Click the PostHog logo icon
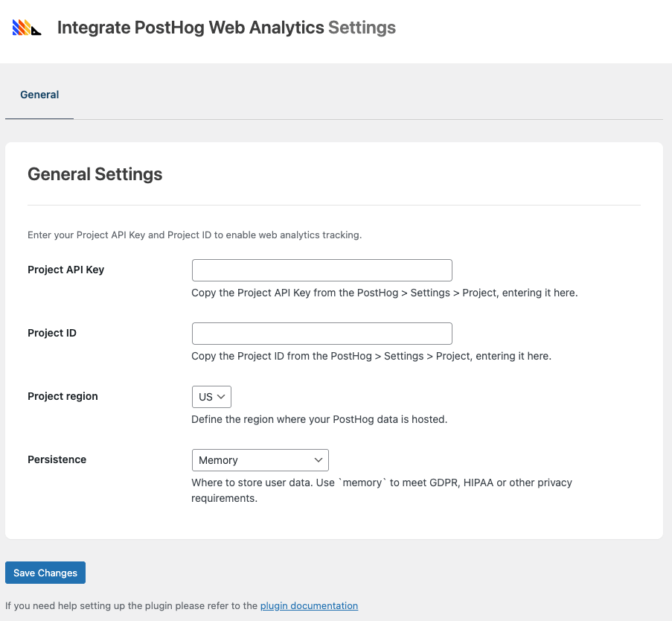Image resolution: width=672 pixels, height=621 pixels. click(27, 28)
